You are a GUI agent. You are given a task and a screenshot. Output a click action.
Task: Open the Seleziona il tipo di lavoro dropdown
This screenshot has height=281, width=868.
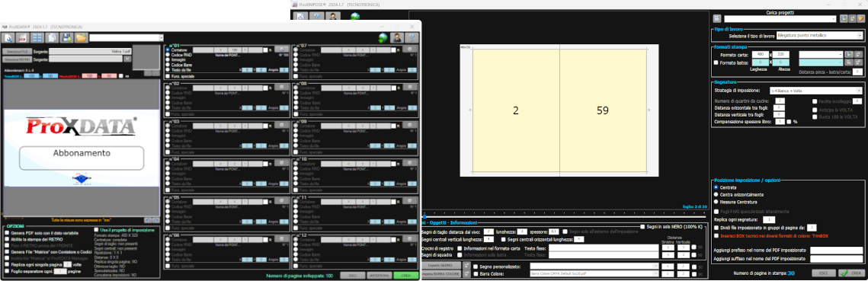819,35
